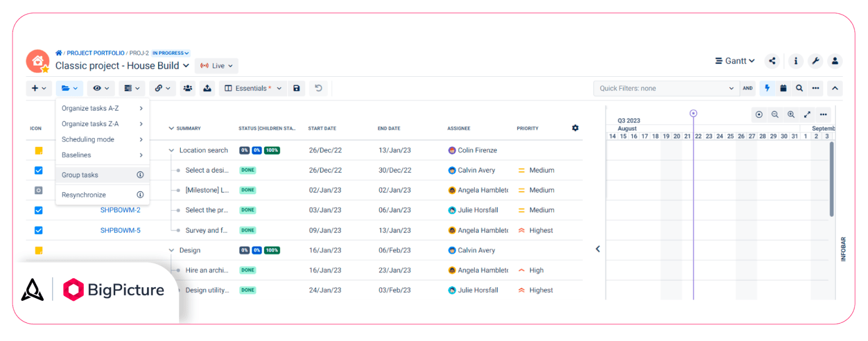Click the search magnifier icon

coord(799,88)
